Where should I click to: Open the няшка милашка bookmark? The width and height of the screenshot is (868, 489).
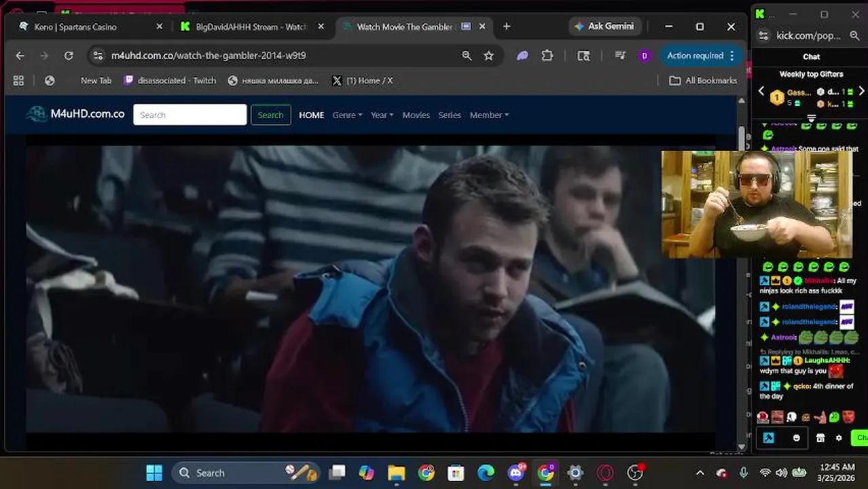(x=272, y=81)
